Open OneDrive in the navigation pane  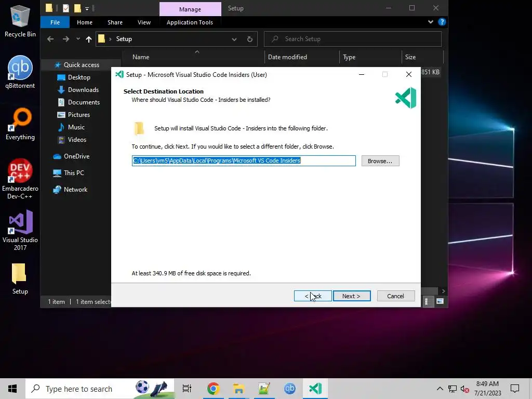click(76, 156)
